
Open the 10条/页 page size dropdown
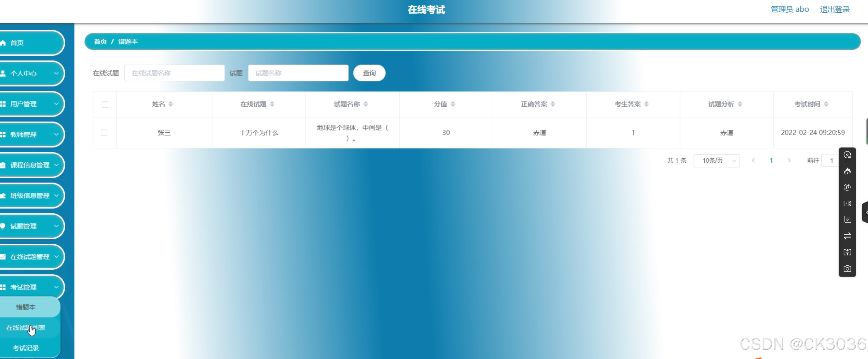click(x=717, y=161)
